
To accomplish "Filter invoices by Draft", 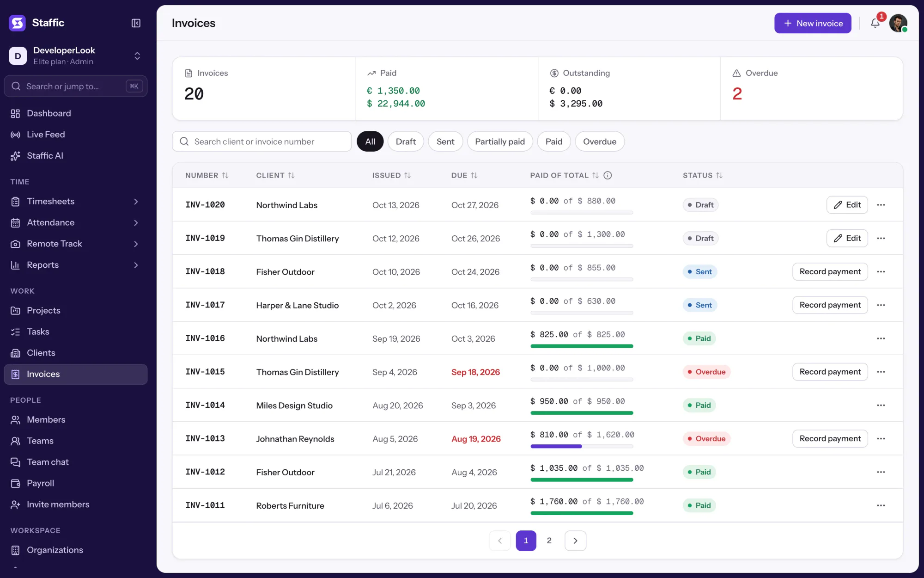I will (406, 141).
